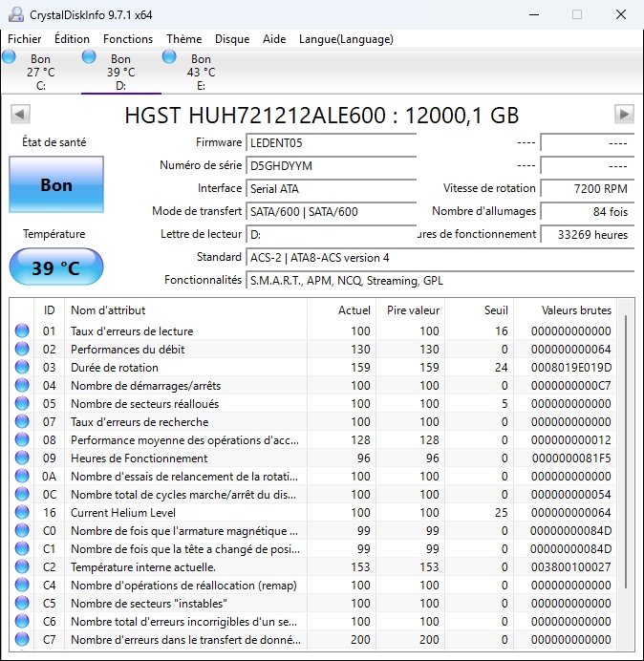Image resolution: width=644 pixels, height=661 pixels.
Task: Click status orb for secteurs réalloués row
Action: pyautogui.click(x=22, y=403)
